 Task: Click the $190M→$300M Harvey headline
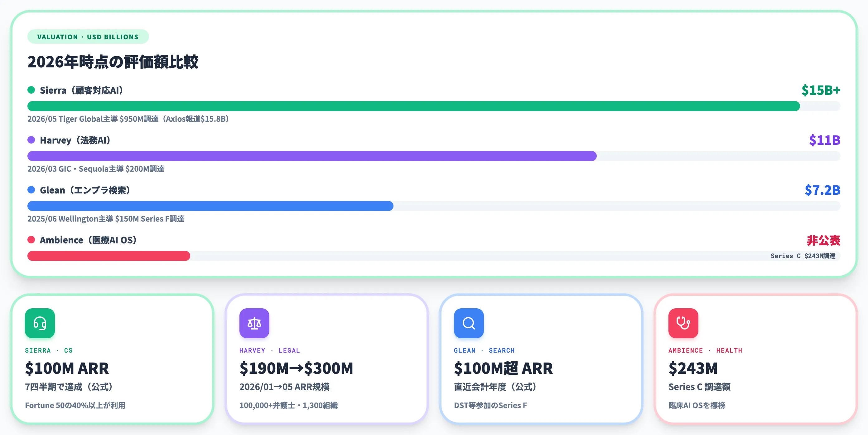tap(296, 368)
